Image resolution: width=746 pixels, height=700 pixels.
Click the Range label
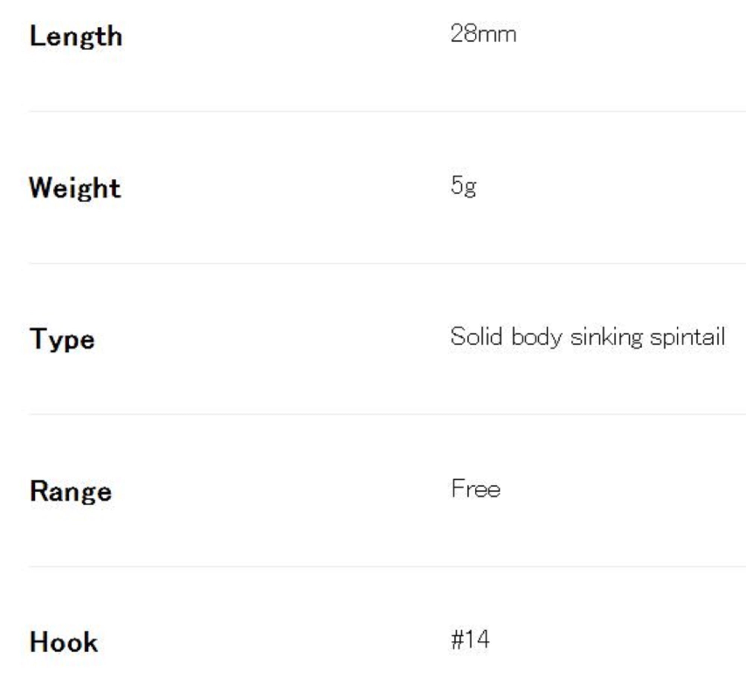tap(70, 491)
